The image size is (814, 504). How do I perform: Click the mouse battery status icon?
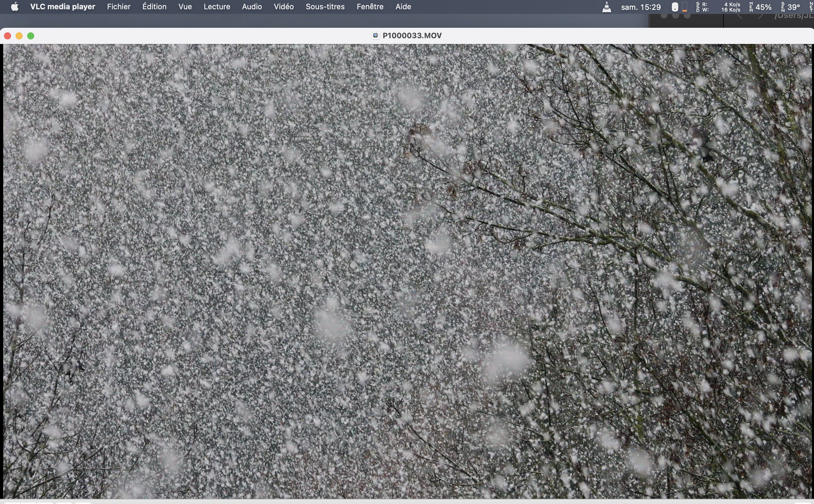(x=674, y=7)
